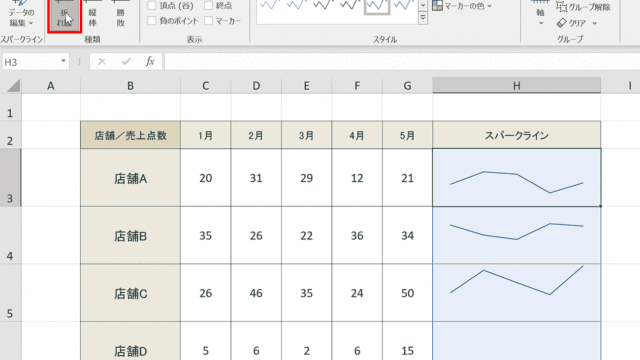Select the 店舗C row label cell

click(130, 293)
